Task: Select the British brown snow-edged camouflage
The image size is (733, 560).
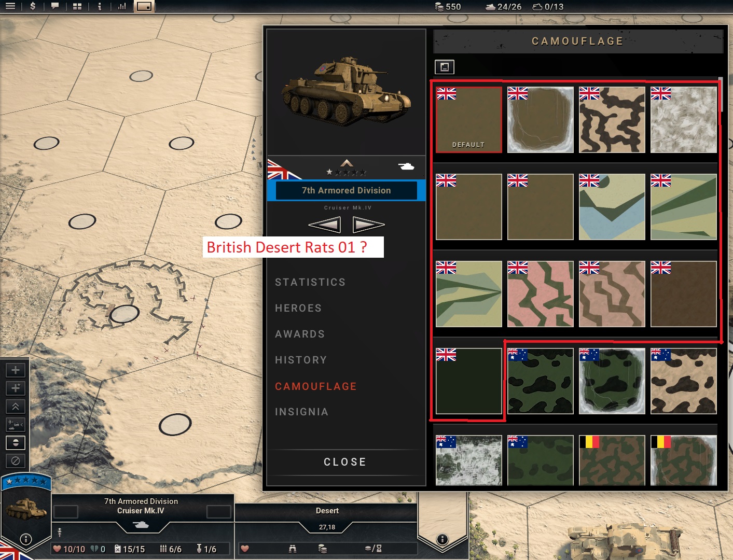Action: coord(541,120)
